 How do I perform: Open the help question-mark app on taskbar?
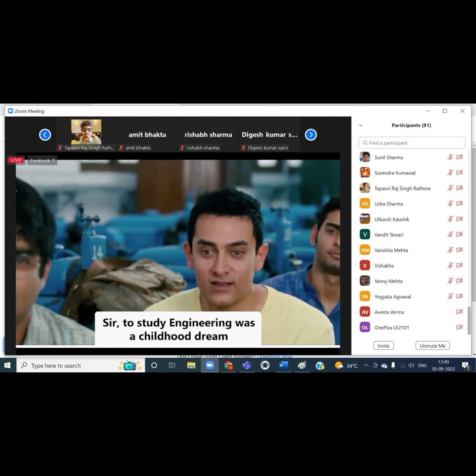320,365
